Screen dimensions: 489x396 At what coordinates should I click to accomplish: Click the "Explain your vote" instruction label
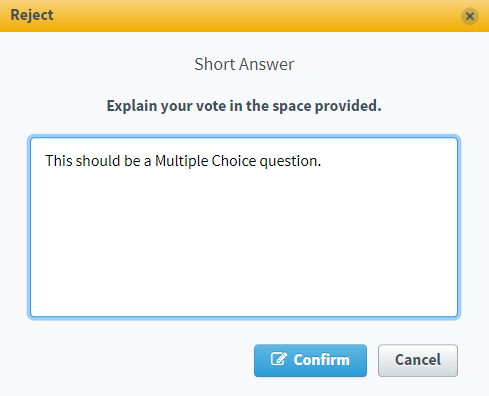click(x=244, y=106)
